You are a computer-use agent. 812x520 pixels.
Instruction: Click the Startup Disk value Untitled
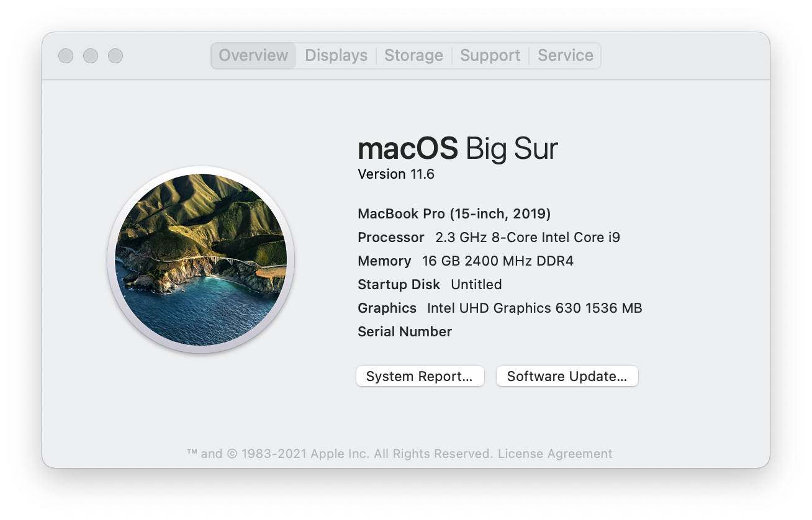click(x=476, y=285)
